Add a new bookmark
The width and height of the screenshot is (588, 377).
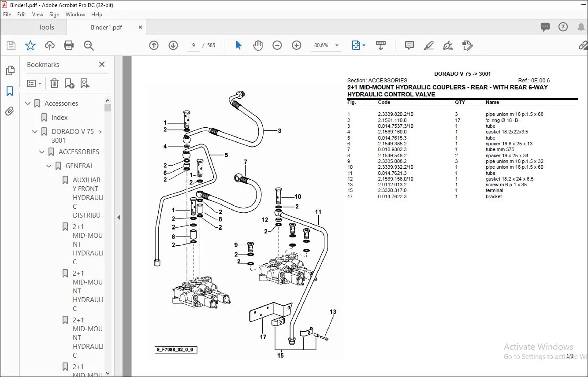[69, 83]
